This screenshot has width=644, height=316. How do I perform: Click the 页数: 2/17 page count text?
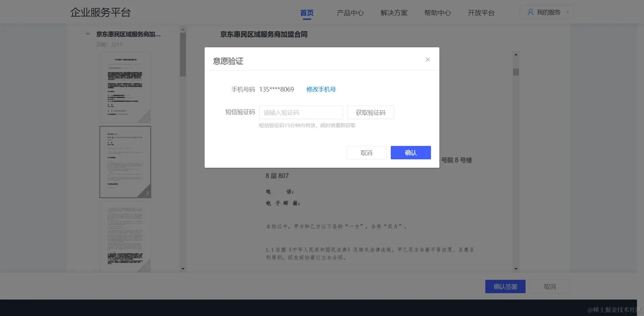pos(109,45)
